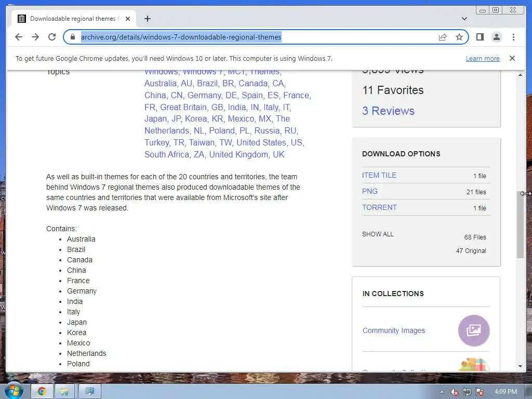
Task: Close the Downloadable regional themes tab
Action: tap(128, 19)
